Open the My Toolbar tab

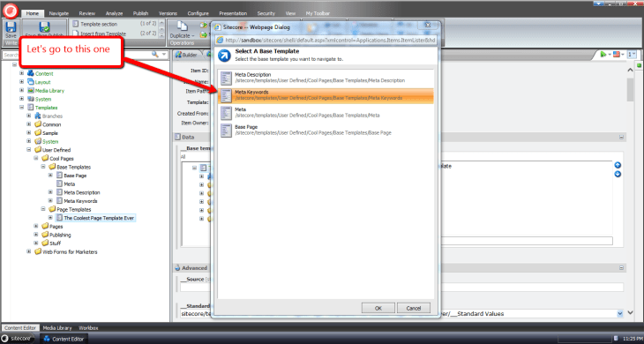coord(318,13)
